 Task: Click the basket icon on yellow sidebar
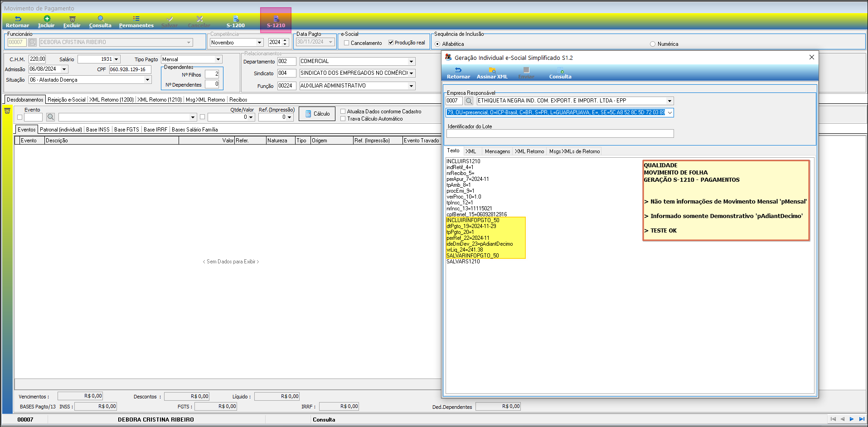pyautogui.click(x=7, y=111)
